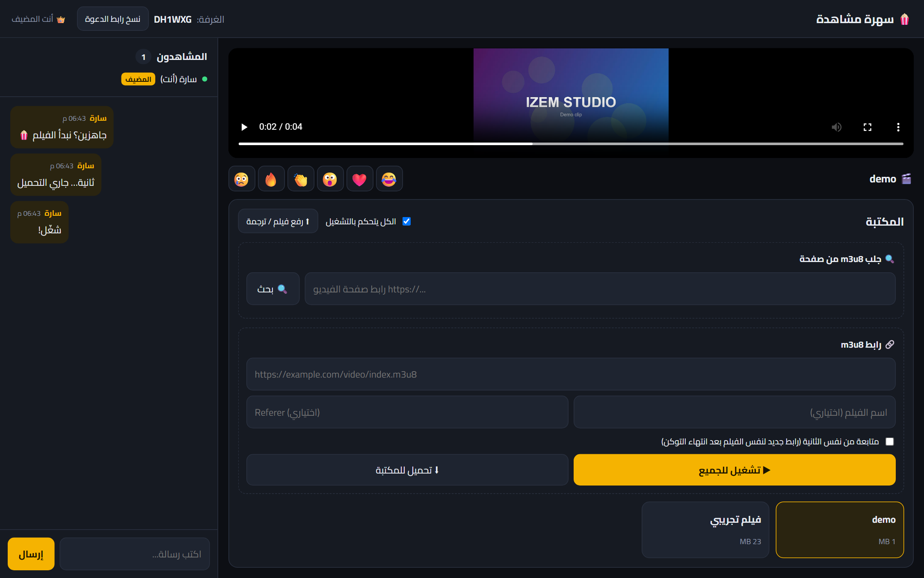
Task: Click the chat message 'ثانية... جاري التحميل'
Action: pyautogui.click(x=56, y=175)
